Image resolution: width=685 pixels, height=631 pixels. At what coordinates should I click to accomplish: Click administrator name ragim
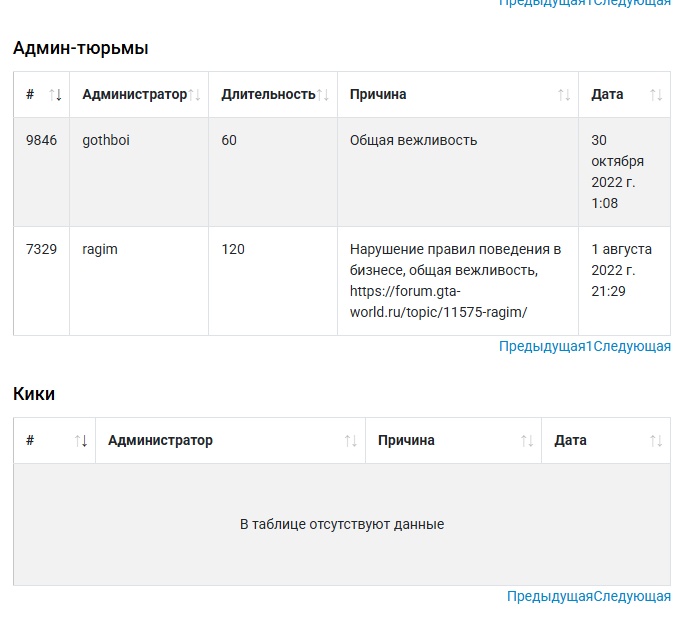click(x=100, y=250)
